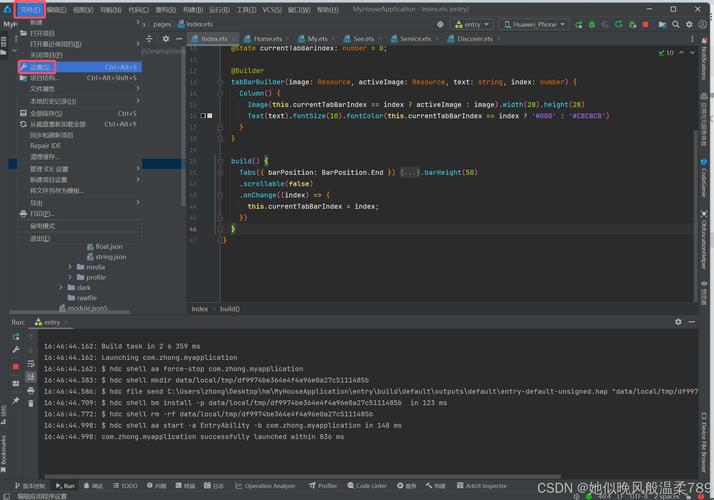Expand the 导出 submenu in the File menu
This screenshot has width=714, height=500.
coord(79,203)
